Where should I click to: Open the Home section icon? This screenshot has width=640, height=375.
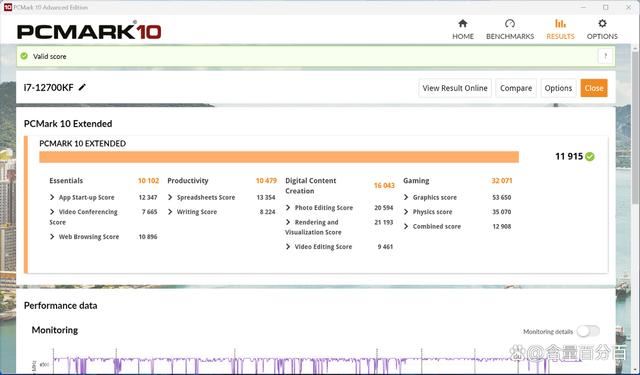coord(462,24)
